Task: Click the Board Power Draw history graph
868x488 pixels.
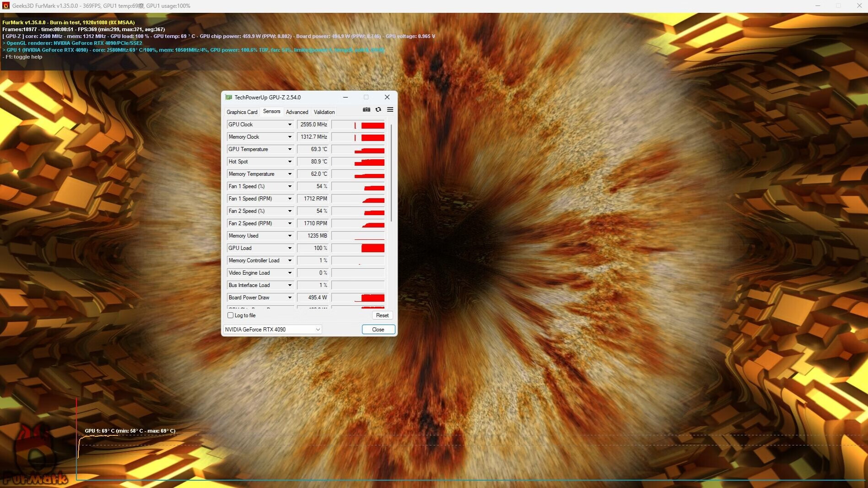Action: click(x=358, y=298)
